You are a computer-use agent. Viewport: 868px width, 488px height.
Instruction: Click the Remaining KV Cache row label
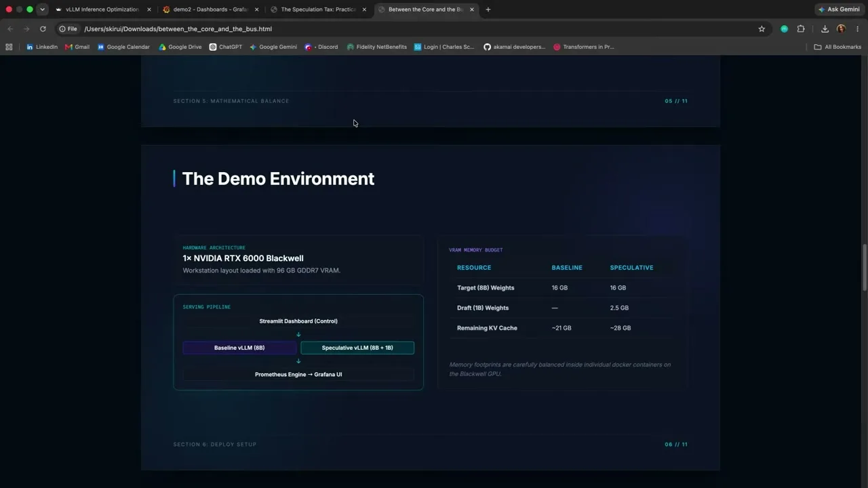point(487,328)
